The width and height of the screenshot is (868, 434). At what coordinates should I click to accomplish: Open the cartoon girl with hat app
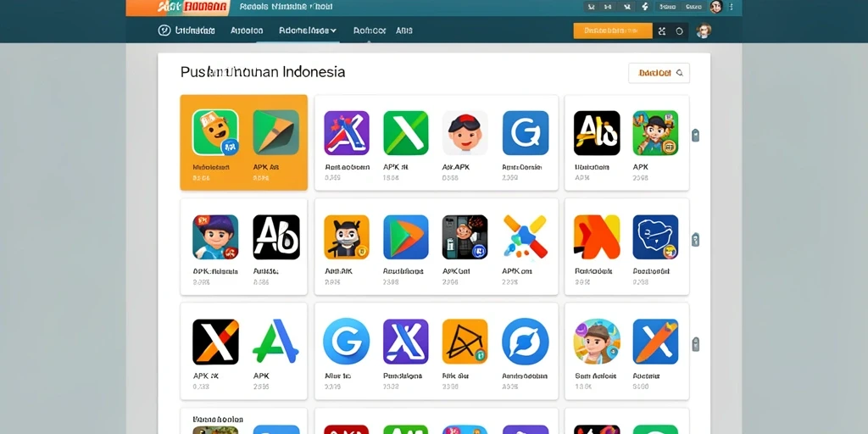pyautogui.click(x=597, y=342)
